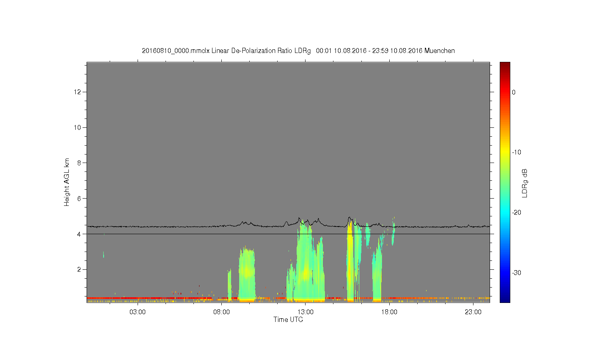The width and height of the screenshot is (607, 364).
Task: Click the plot title text starting '20160810_0000.mmclx'
Action: pos(298,51)
